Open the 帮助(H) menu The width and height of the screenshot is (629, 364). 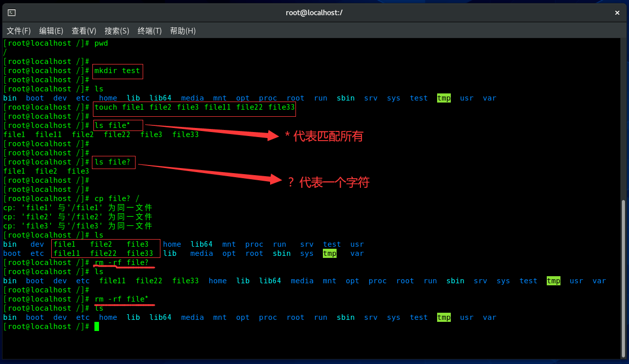click(183, 31)
